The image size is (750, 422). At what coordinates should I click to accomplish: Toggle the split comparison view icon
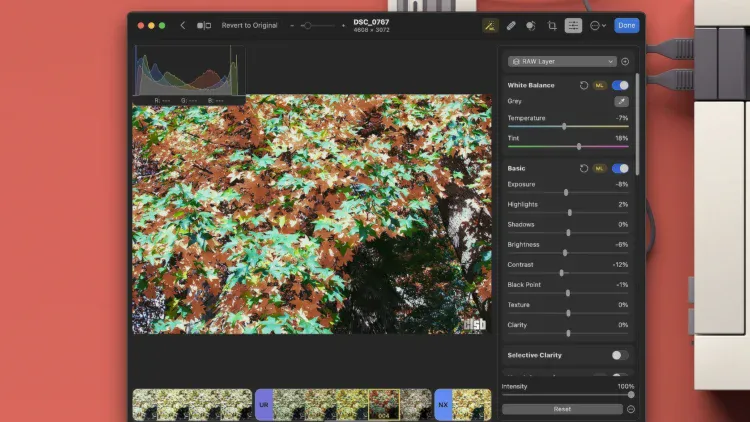[x=204, y=25]
